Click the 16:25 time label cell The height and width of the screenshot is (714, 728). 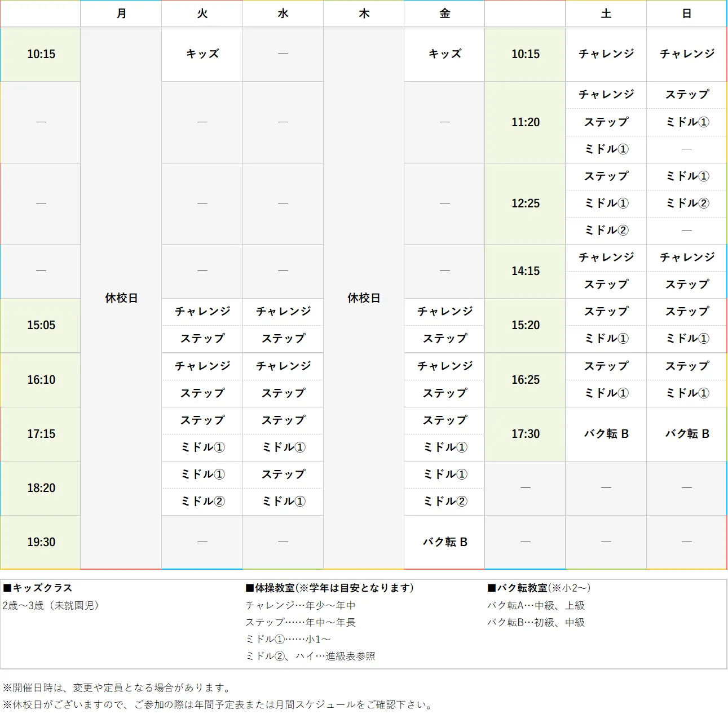[x=524, y=380]
